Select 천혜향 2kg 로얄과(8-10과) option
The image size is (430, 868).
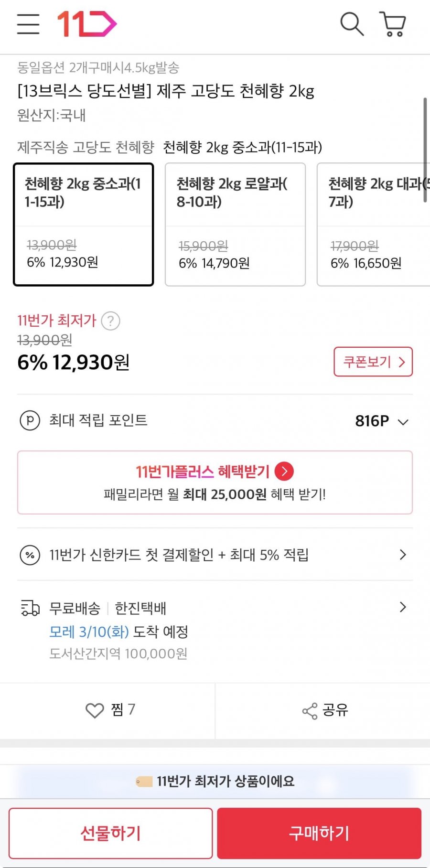click(x=235, y=225)
